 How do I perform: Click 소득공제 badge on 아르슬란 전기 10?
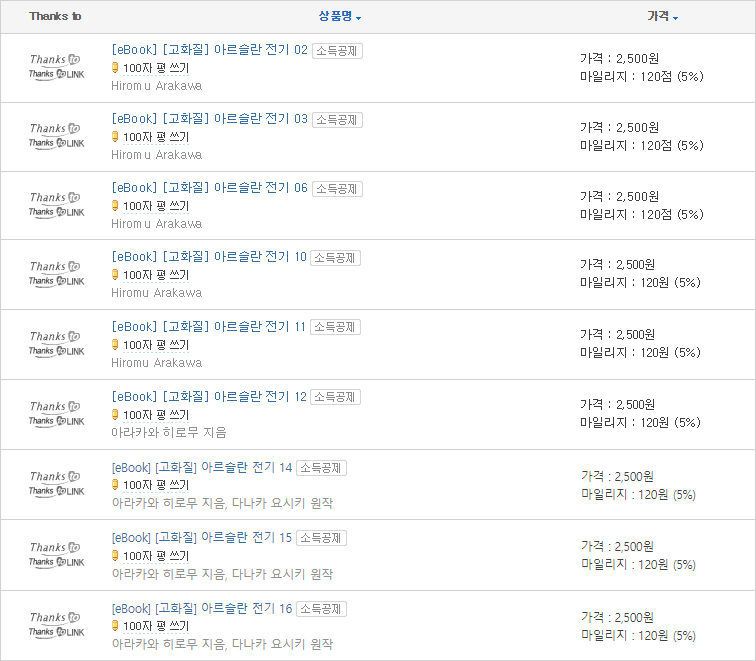(335, 258)
